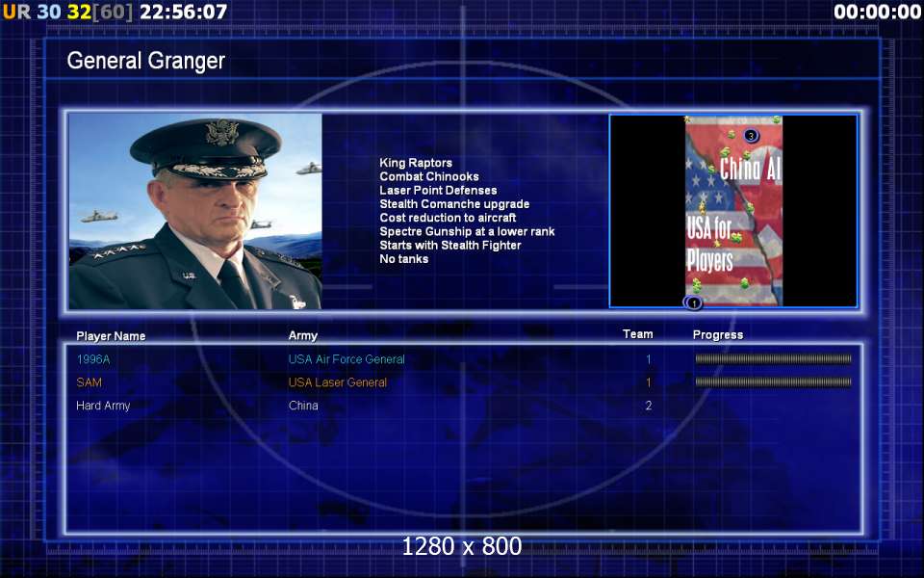Image resolution: width=924 pixels, height=578 pixels.
Task: Click the Player Name column header
Action: 111,335
